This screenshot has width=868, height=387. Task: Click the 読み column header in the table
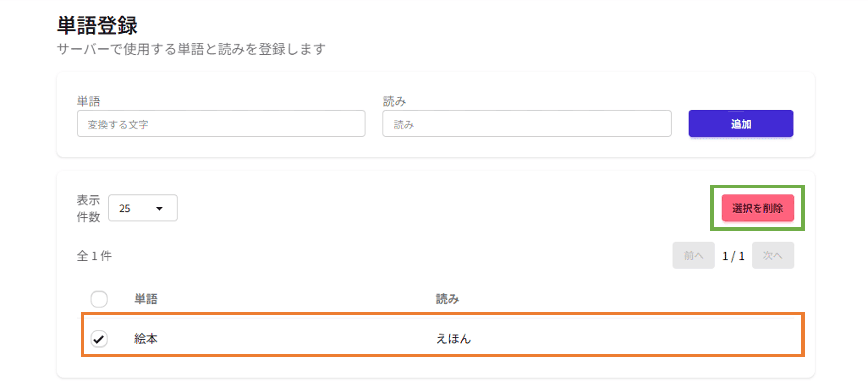pyautogui.click(x=447, y=299)
